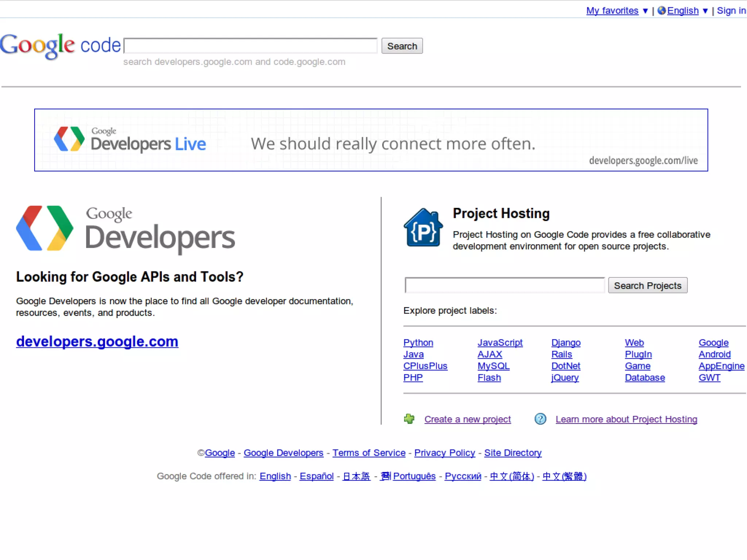
Task: Open the developers.google.com link
Action: (x=97, y=341)
